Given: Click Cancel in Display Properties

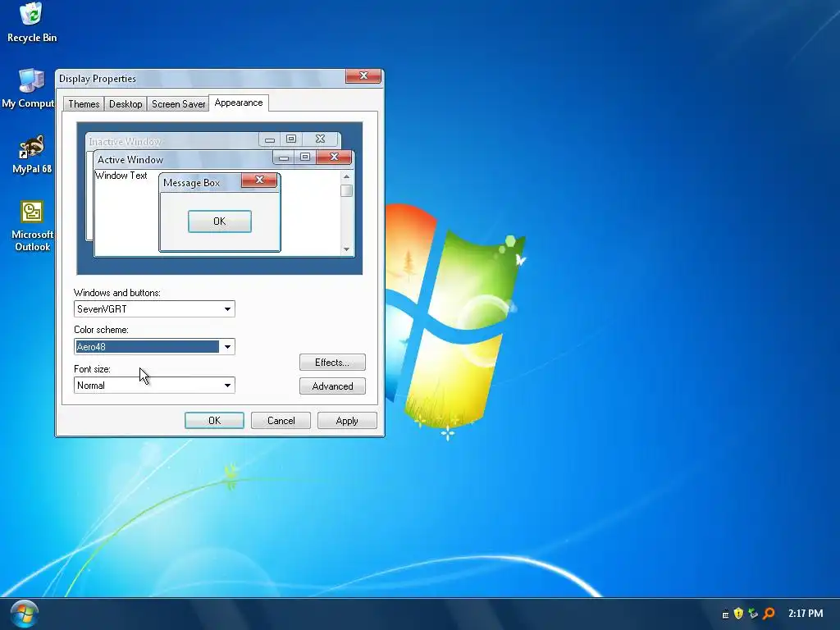Looking at the screenshot, I should click(x=281, y=421).
